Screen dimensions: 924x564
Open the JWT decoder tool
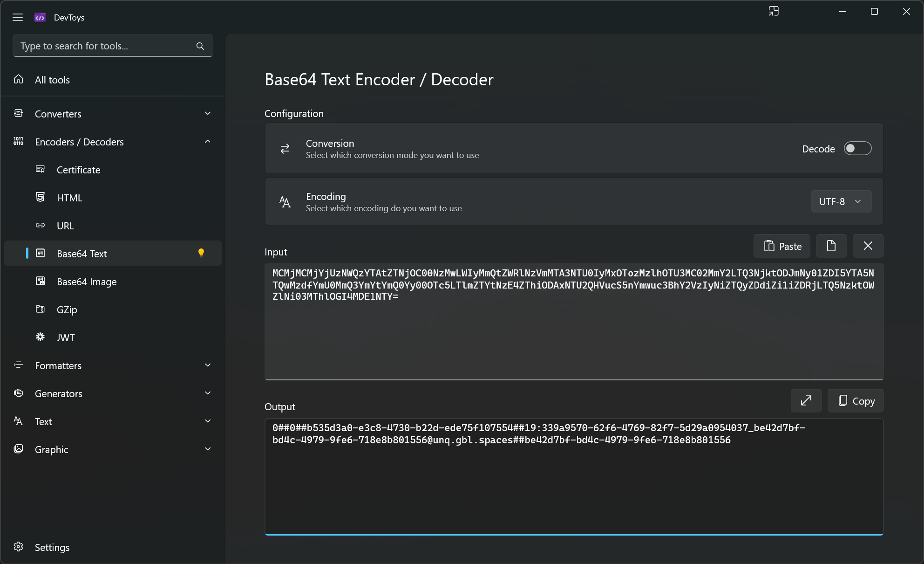tap(113, 337)
